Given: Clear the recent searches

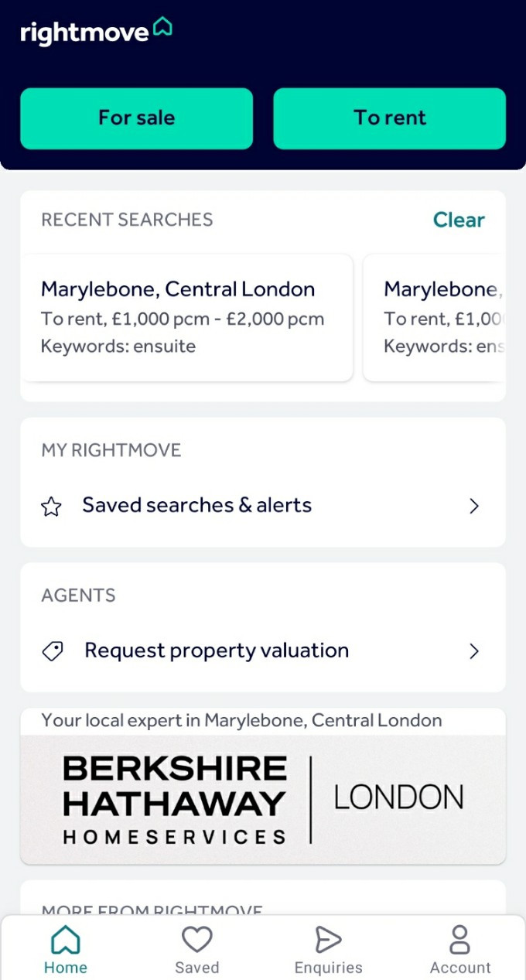Looking at the screenshot, I should [x=459, y=220].
